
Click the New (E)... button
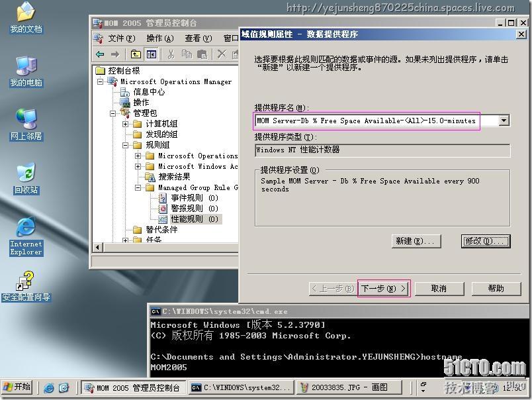click(x=416, y=241)
